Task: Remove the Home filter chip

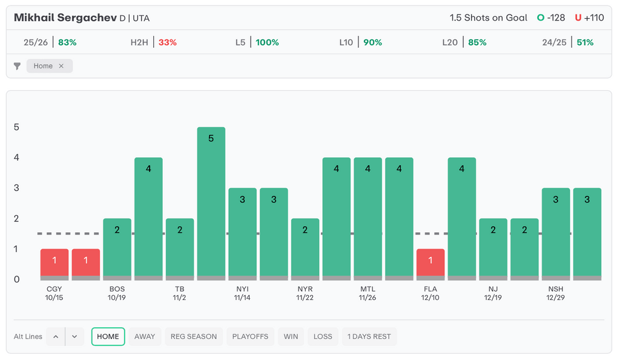Action: 61,66
